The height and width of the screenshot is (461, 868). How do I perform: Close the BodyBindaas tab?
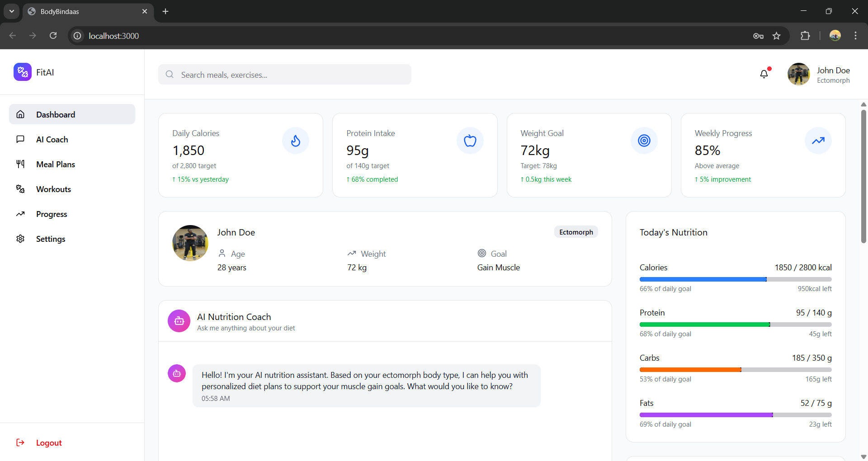click(x=145, y=11)
